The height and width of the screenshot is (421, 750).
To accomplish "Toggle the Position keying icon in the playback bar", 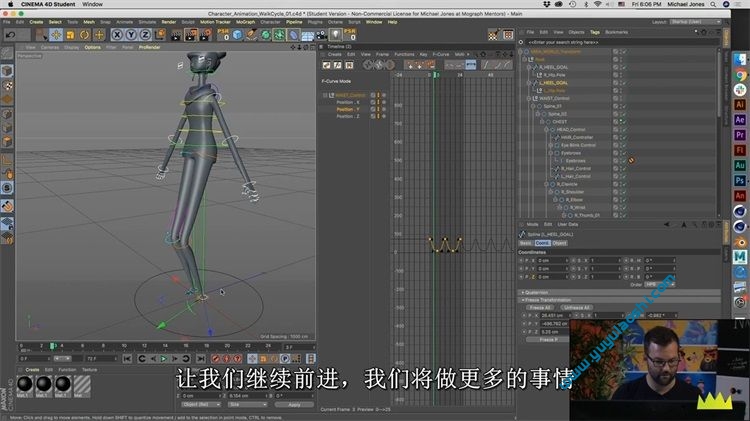I will coord(252,358).
